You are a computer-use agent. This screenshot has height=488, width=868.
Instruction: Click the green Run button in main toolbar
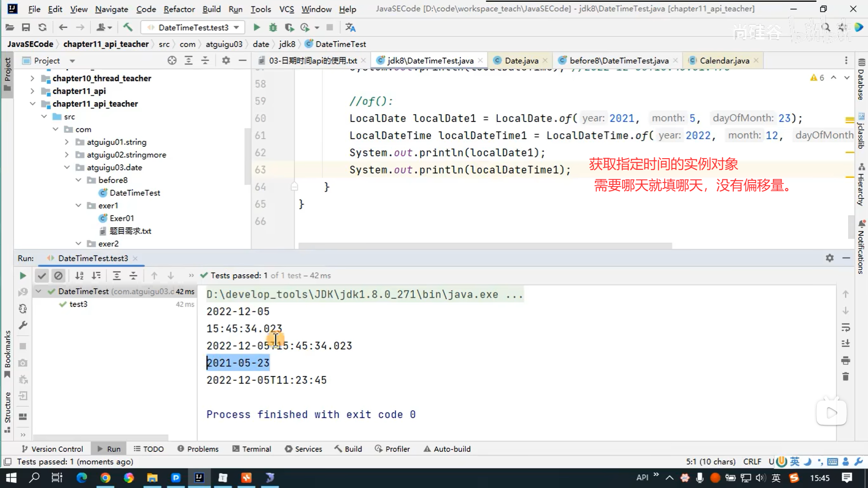256,28
